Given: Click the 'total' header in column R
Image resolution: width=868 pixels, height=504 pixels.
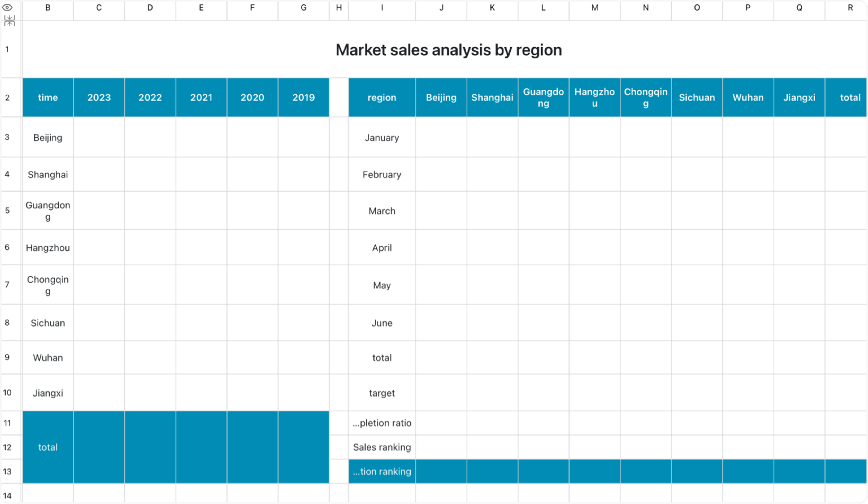Looking at the screenshot, I should point(847,97).
